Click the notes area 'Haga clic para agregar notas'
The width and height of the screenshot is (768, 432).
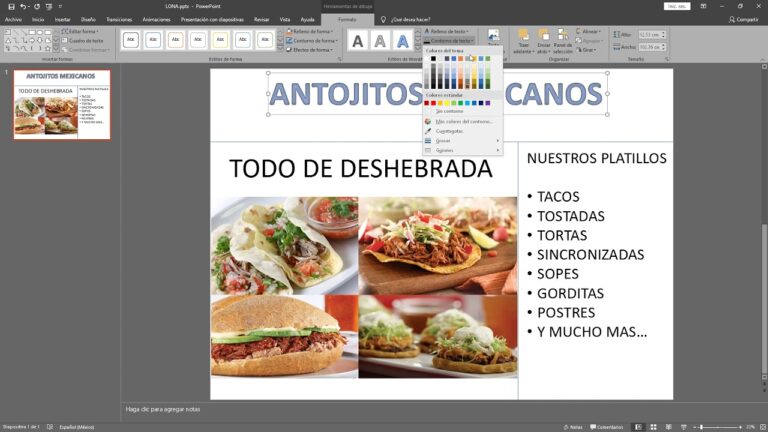pos(163,409)
